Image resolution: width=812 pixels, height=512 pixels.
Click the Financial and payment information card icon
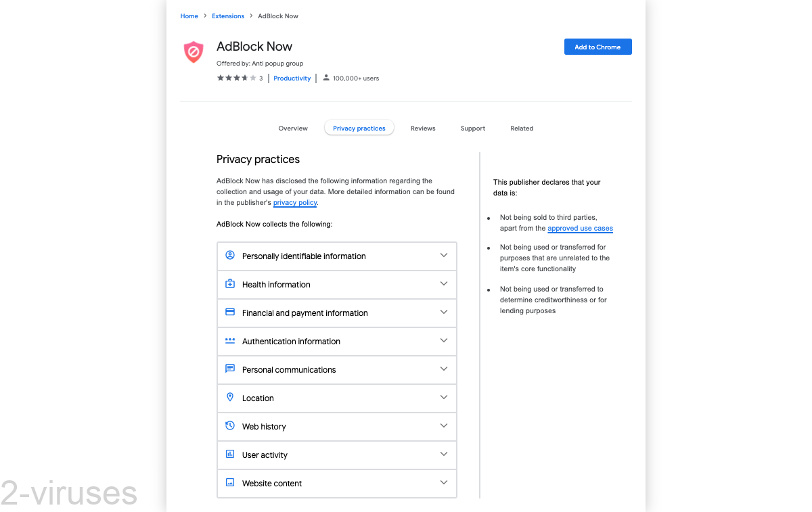[230, 312]
